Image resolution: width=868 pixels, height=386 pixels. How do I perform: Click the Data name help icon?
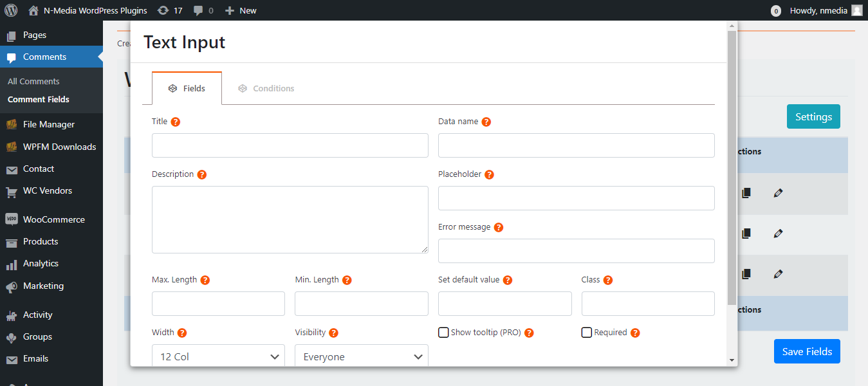[486, 122]
